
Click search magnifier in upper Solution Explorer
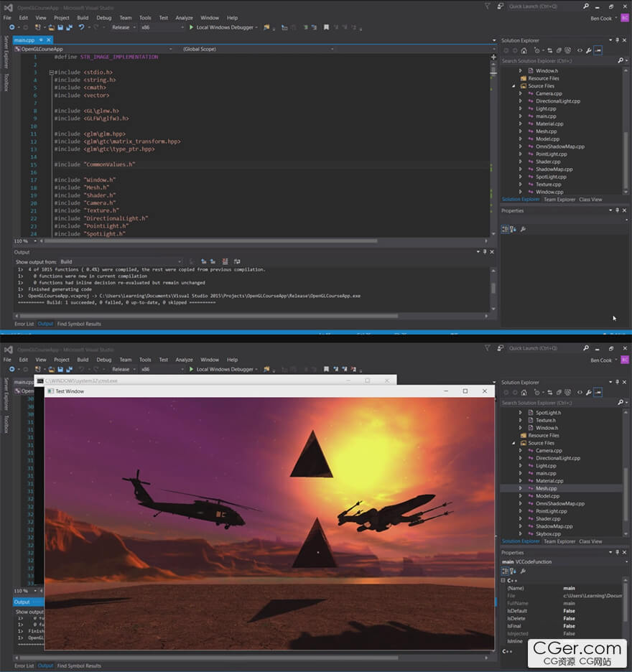(620, 61)
